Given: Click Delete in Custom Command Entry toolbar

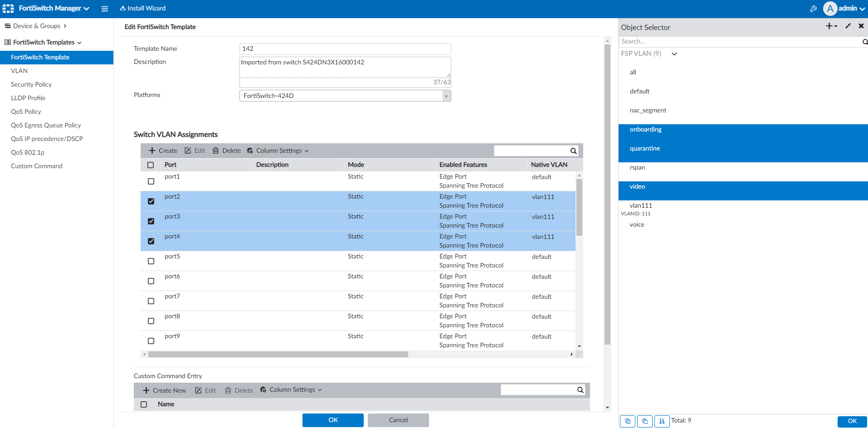Looking at the screenshot, I should (239, 390).
